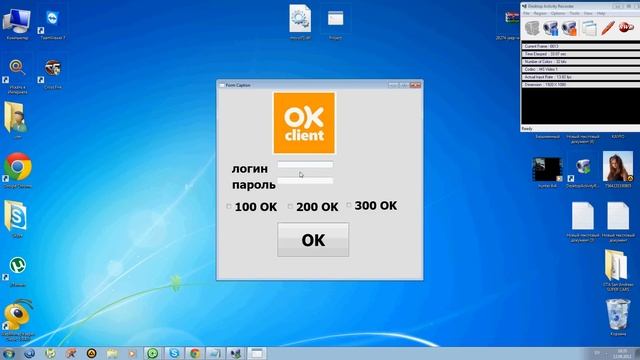
Task: Tick the 300 OK checkbox
Action: 349,205
